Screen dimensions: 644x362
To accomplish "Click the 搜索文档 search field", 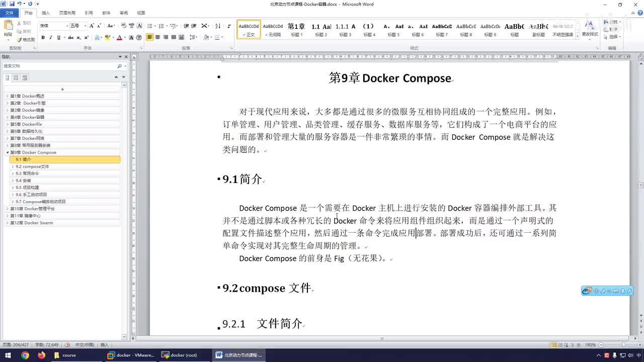I will [x=59, y=66].
